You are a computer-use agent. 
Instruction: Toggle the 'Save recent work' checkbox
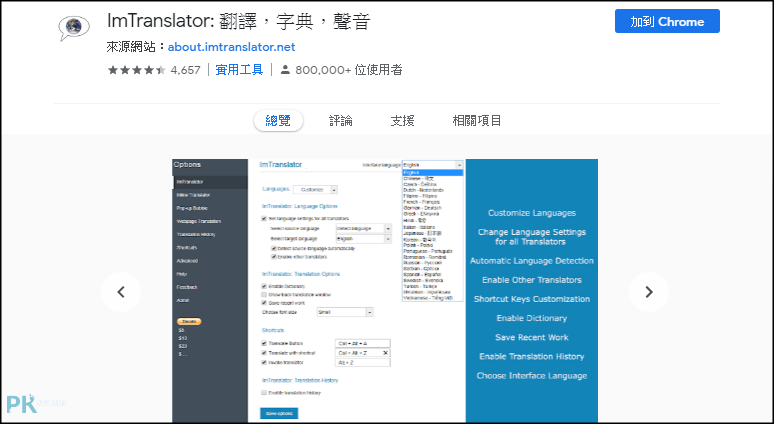264,303
